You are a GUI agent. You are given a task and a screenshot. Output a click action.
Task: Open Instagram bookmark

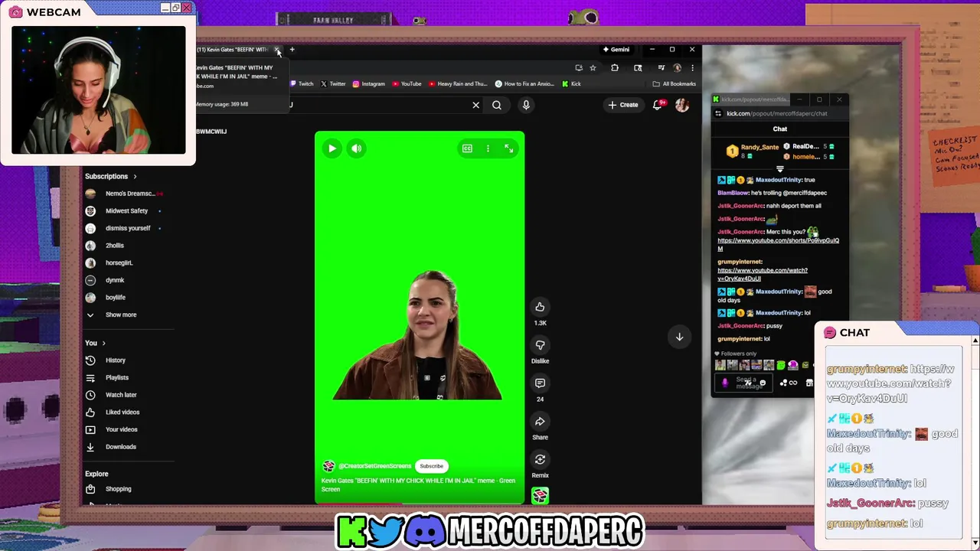[369, 84]
